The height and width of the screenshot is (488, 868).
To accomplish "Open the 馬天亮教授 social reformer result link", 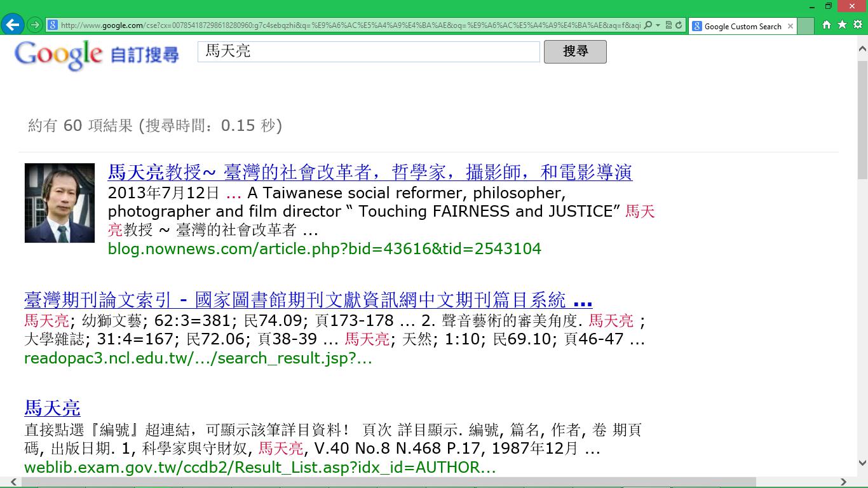I will (370, 172).
